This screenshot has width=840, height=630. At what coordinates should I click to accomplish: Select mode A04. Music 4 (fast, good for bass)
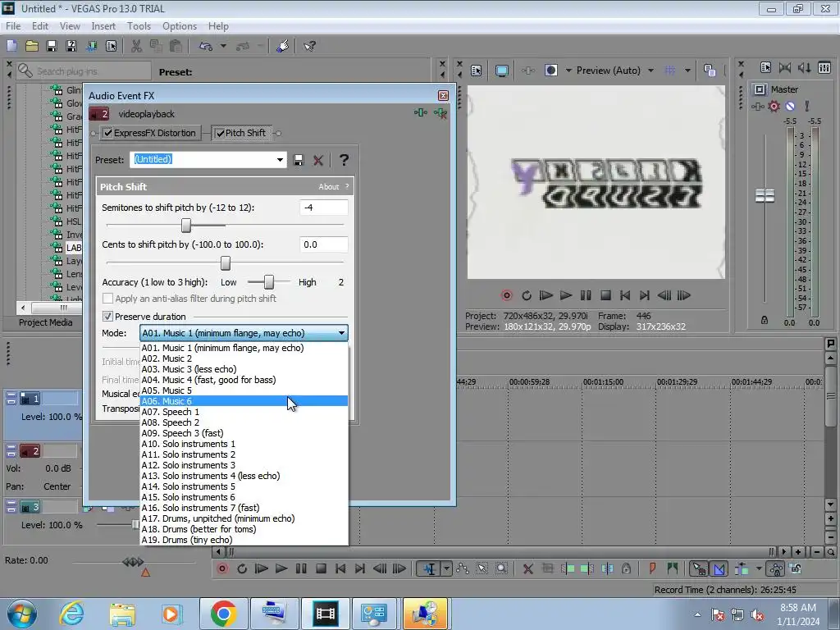point(244,380)
